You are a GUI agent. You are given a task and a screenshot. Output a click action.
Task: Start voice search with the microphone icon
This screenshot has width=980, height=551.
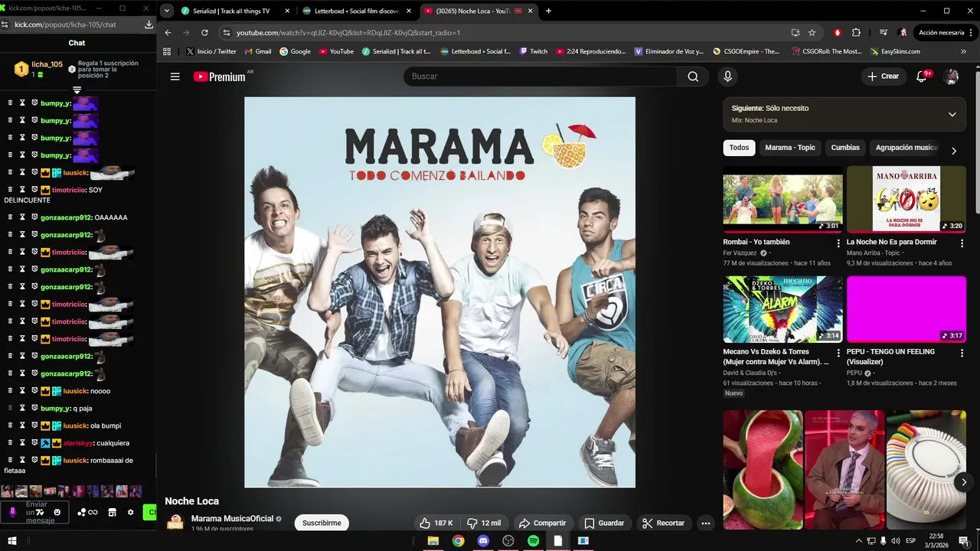coord(728,77)
